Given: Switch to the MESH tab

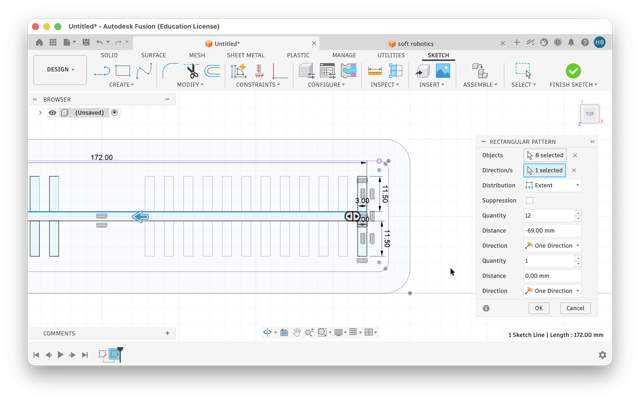Looking at the screenshot, I should pos(197,55).
